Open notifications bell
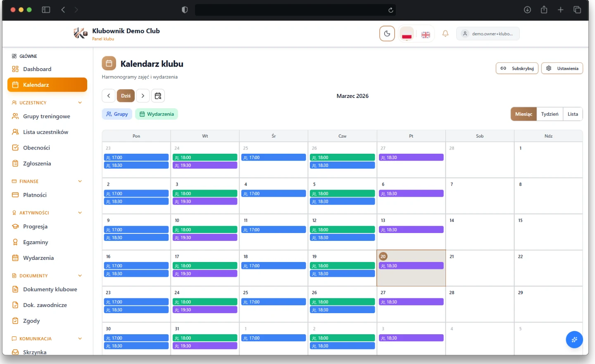This screenshot has width=595, height=364. click(445, 34)
